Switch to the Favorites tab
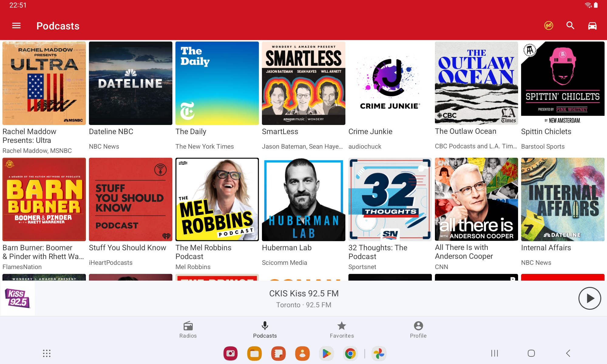Viewport: 607px width, 364px height. pyautogui.click(x=342, y=329)
